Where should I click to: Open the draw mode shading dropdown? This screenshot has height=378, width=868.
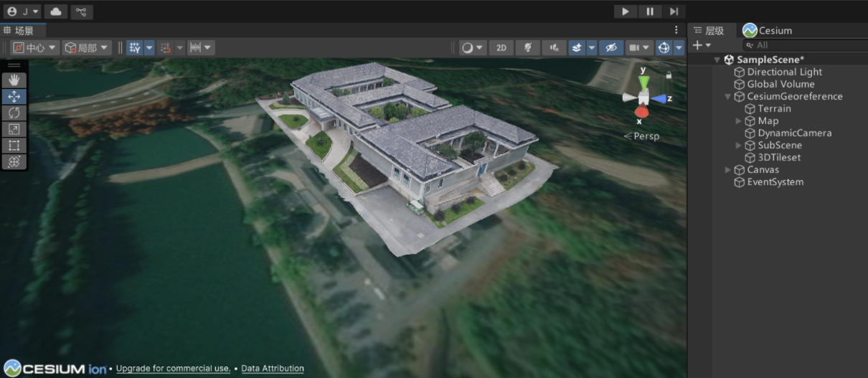point(473,48)
